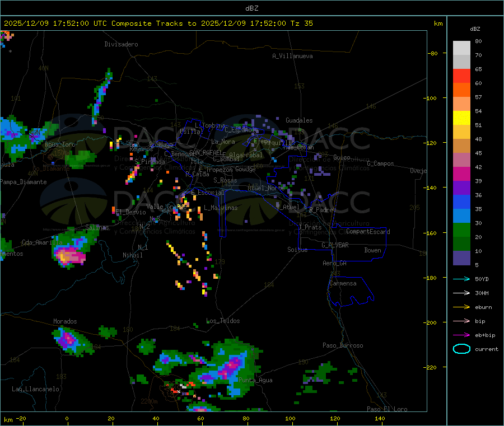504x426 pixels.
Task: Click the Divisadero place label
Action: 121,44
